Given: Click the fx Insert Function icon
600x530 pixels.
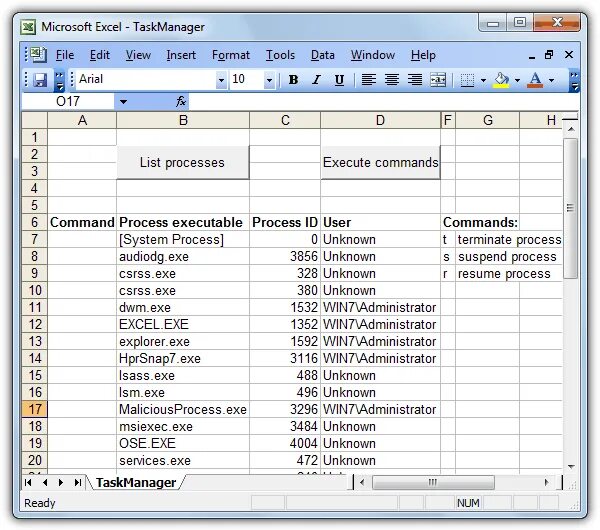Looking at the screenshot, I should pos(181,101).
